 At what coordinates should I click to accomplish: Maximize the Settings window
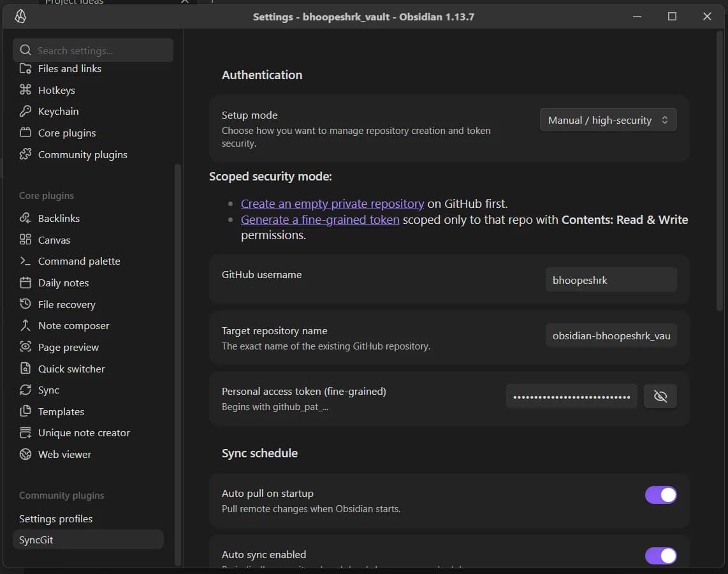click(672, 17)
